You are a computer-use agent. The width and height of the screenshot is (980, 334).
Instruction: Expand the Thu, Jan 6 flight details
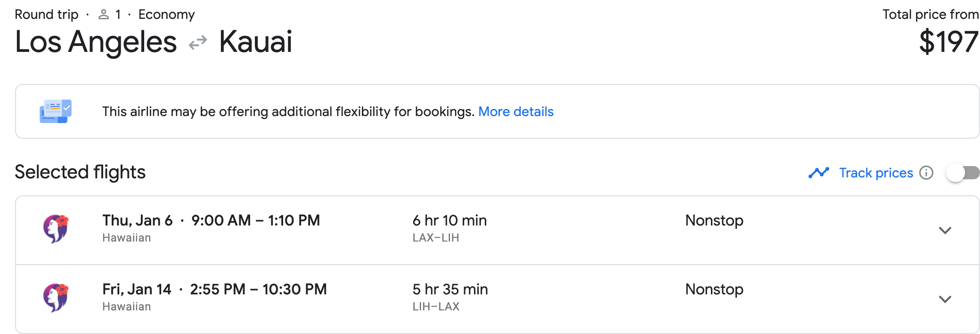tap(945, 230)
